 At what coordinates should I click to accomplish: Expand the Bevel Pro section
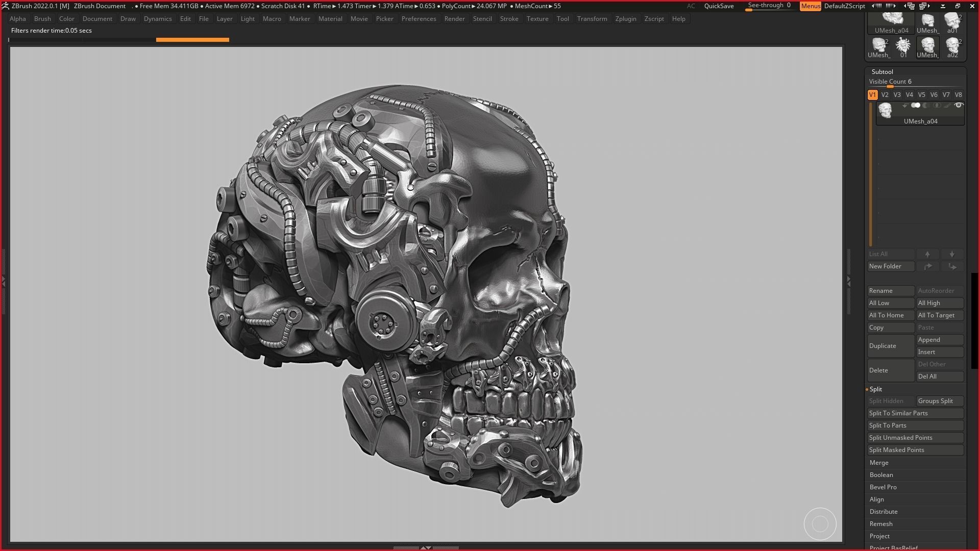pyautogui.click(x=883, y=487)
